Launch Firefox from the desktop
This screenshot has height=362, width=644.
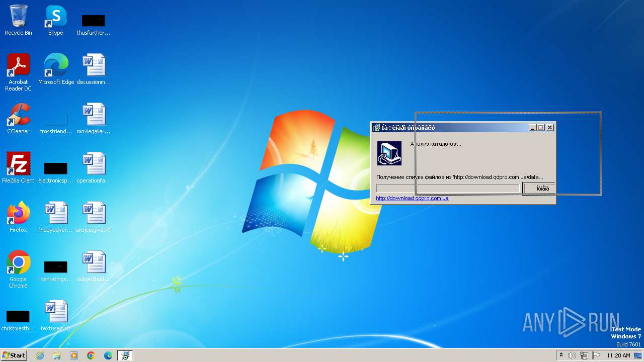[18, 217]
